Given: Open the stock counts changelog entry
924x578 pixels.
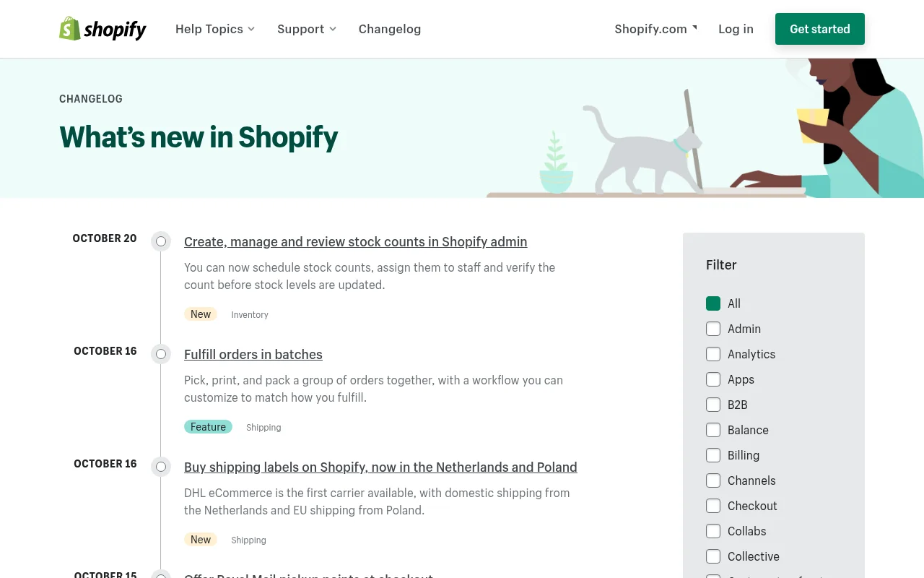Looking at the screenshot, I should tap(356, 241).
